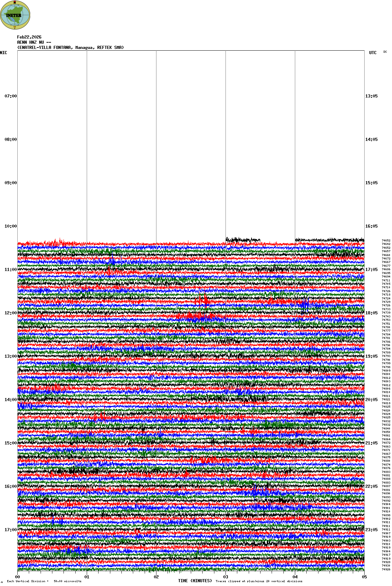Select the 17:00 local time marker
This screenshot has height=586, width=392.
click(10, 530)
